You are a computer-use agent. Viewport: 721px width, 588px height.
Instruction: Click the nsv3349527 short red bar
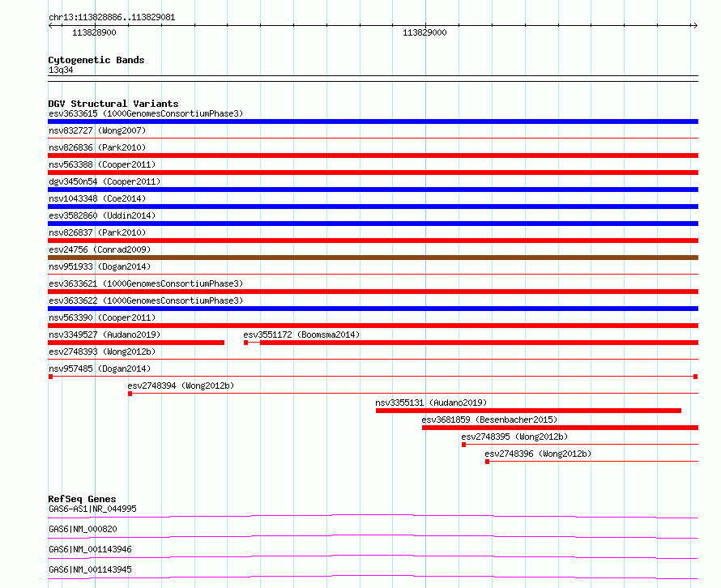pos(136,343)
